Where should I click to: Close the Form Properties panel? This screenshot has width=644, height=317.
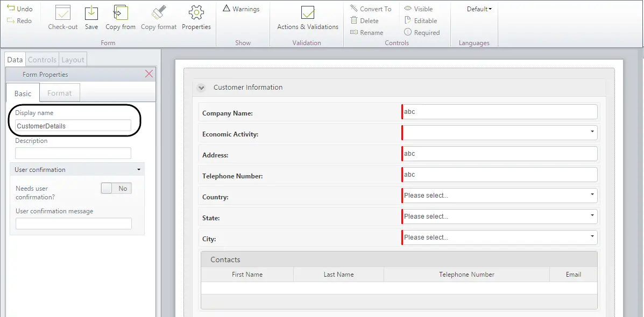149,74
